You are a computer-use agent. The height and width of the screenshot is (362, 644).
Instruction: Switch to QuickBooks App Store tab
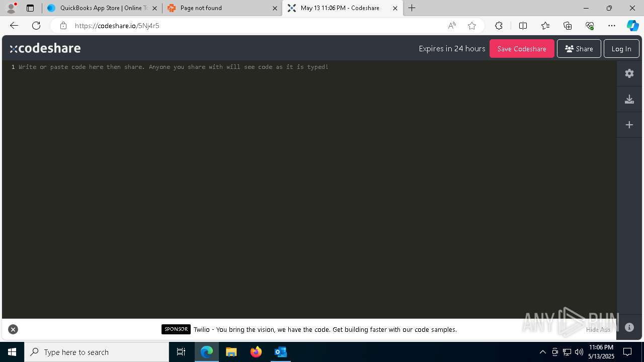[102, 8]
